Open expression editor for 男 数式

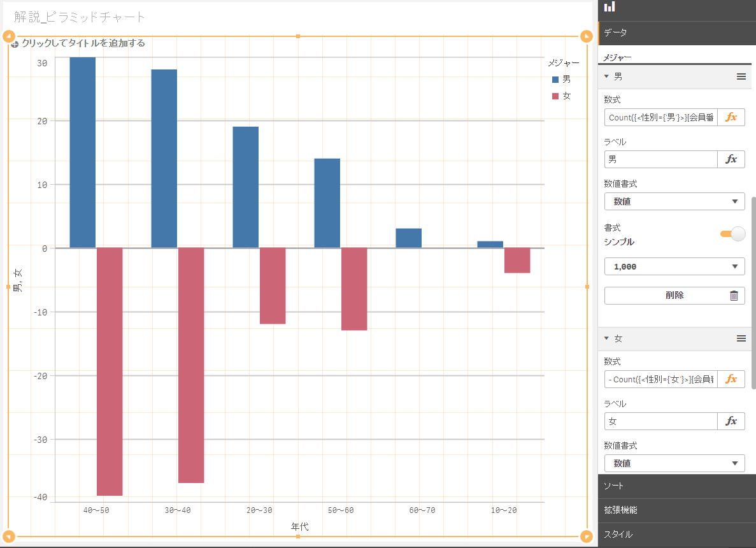click(x=731, y=117)
